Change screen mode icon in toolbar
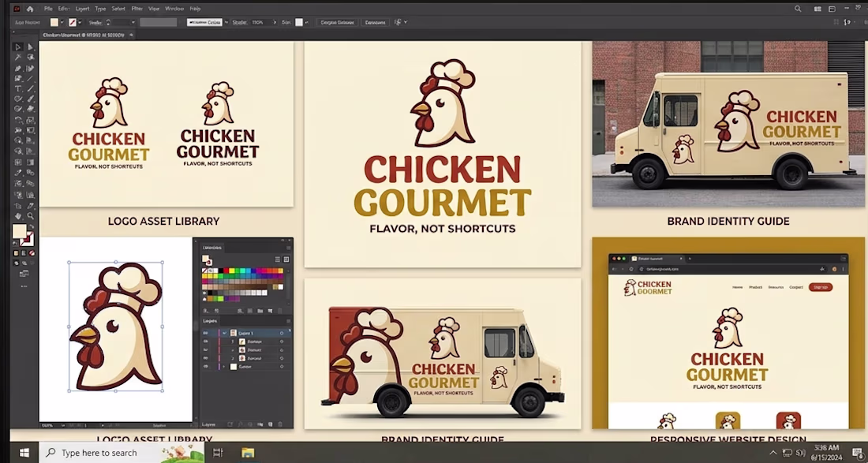 point(24,273)
